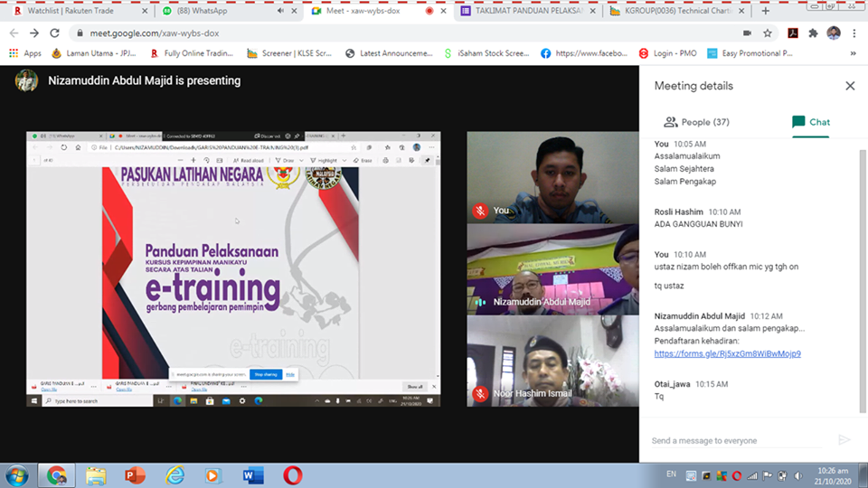Open the TAKLIMAT PANDUAN PELAKSANAAN tab
Screen dimensions: 868x488
tap(529, 11)
